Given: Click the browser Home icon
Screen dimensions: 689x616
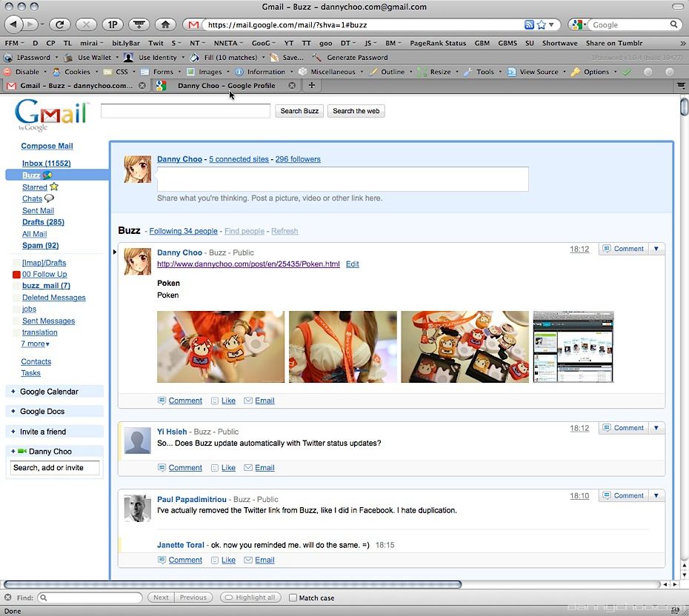Looking at the screenshot, I should click(x=166, y=24).
